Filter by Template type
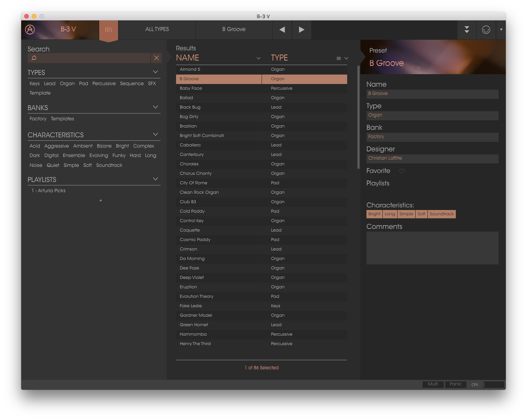 pyautogui.click(x=40, y=93)
